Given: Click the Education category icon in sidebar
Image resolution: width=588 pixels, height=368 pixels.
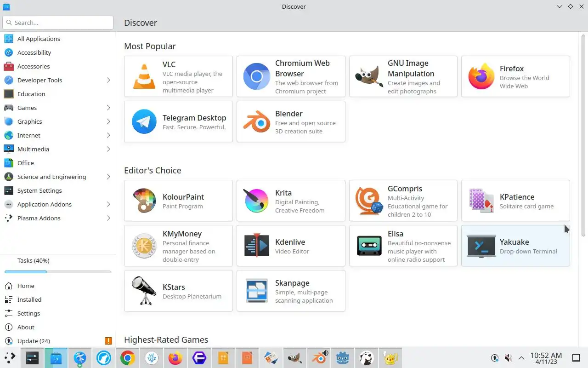Looking at the screenshot, I should click(9, 94).
